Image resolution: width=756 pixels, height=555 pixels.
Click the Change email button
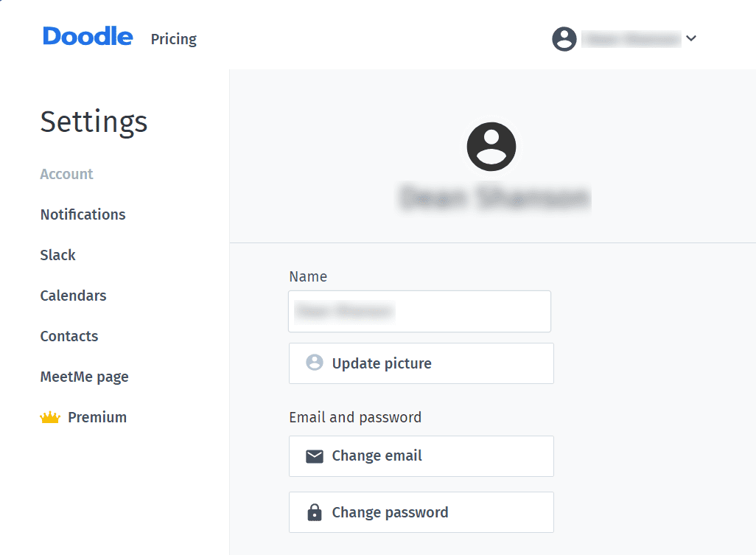point(421,456)
